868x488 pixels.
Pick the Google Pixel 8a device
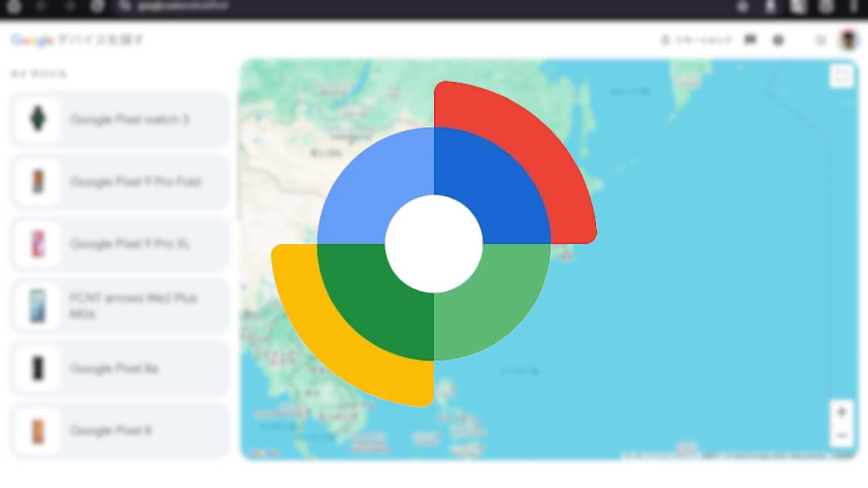click(x=120, y=369)
